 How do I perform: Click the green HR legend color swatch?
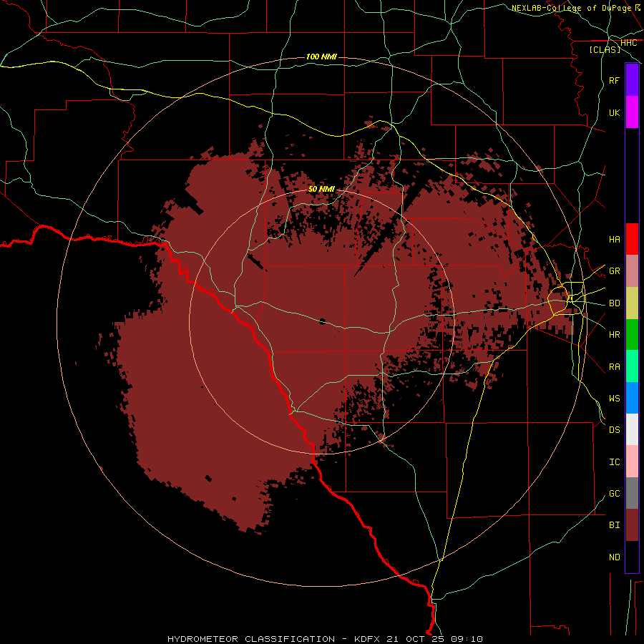click(x=632, y=335)
